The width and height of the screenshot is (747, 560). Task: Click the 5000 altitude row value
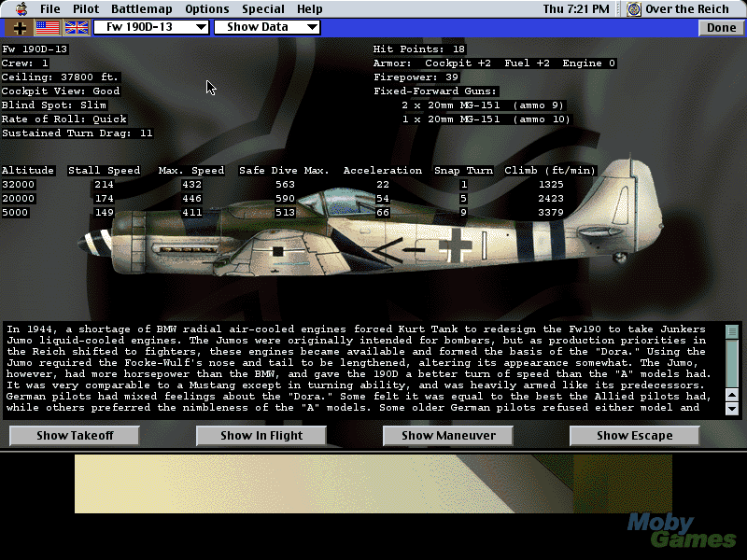pyautogui.click(x=15, y=213)
